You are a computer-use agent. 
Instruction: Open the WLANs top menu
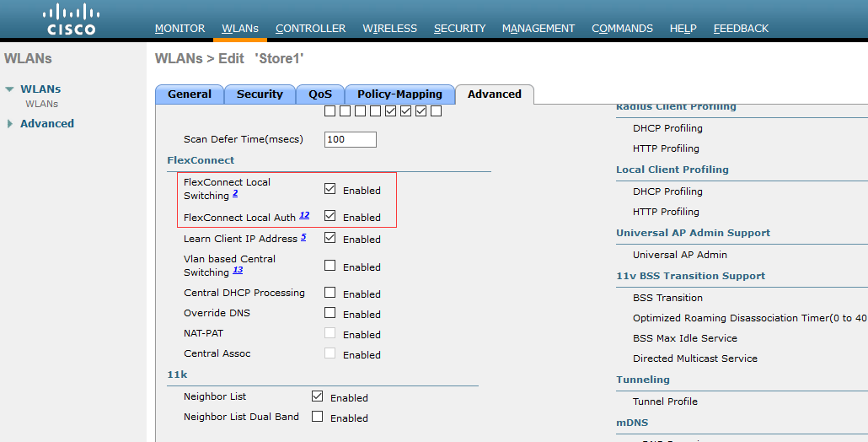(240, 28)
